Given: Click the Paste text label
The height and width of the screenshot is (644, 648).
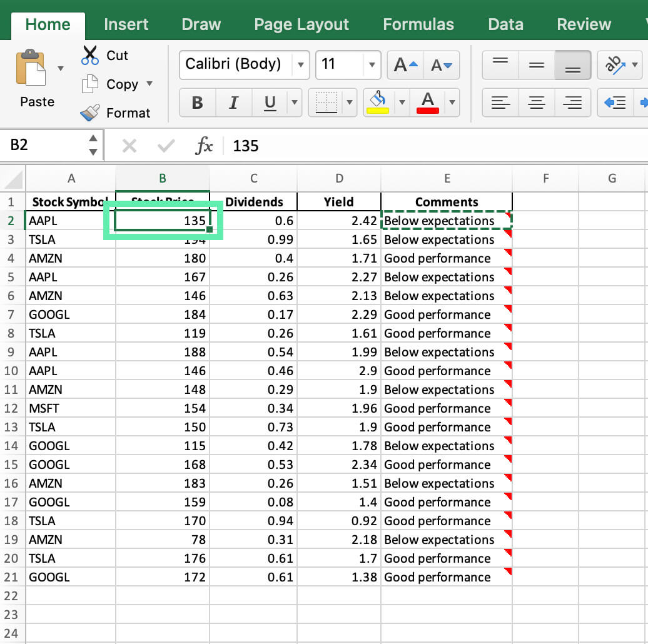Looking at the screenshot, I should (37, 102).
